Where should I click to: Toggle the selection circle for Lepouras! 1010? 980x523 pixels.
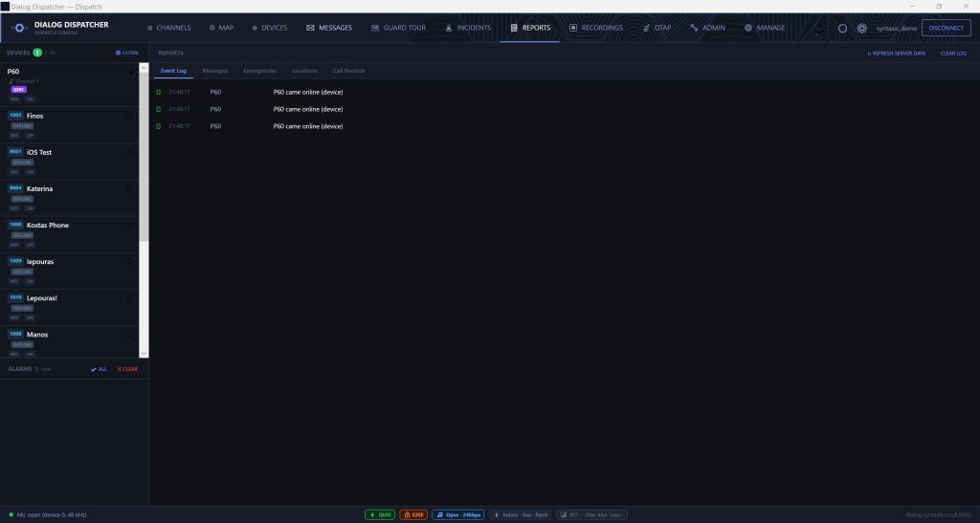pos(130,298)
